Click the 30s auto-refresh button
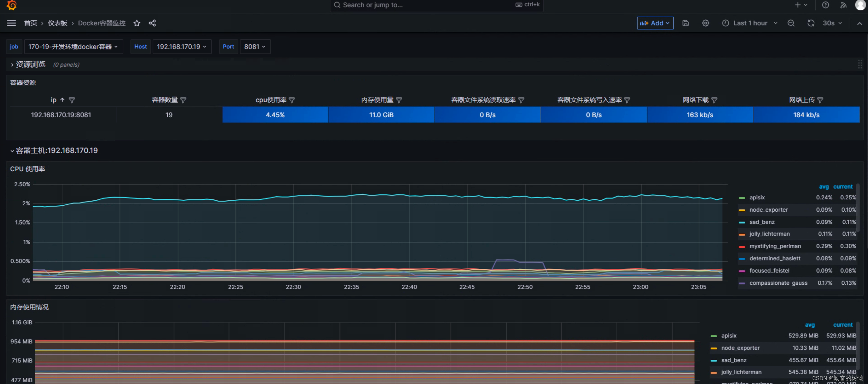Screen dimensions: 868x384 point(830,23)
